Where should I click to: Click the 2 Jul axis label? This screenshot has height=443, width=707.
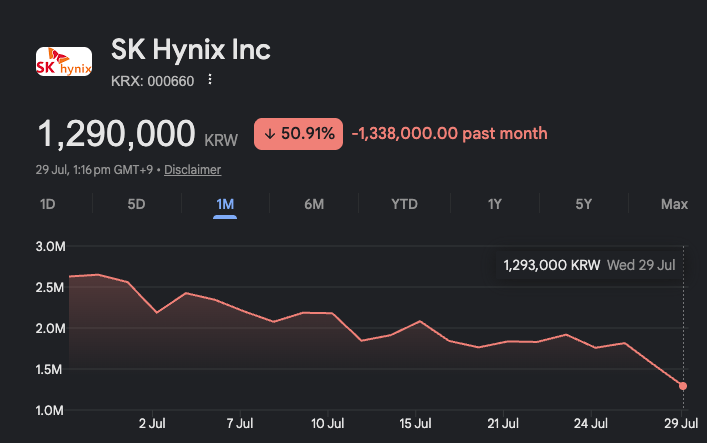[x=152, y=424]
